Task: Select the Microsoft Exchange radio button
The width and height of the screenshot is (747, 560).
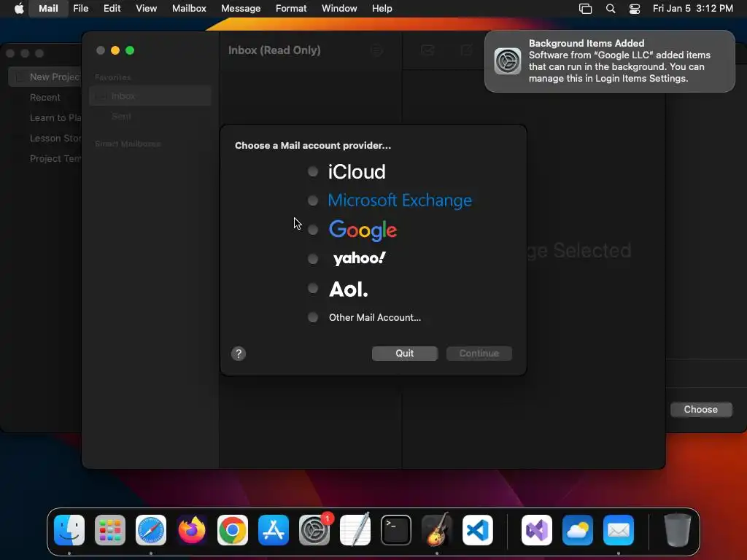Action: 312,201
